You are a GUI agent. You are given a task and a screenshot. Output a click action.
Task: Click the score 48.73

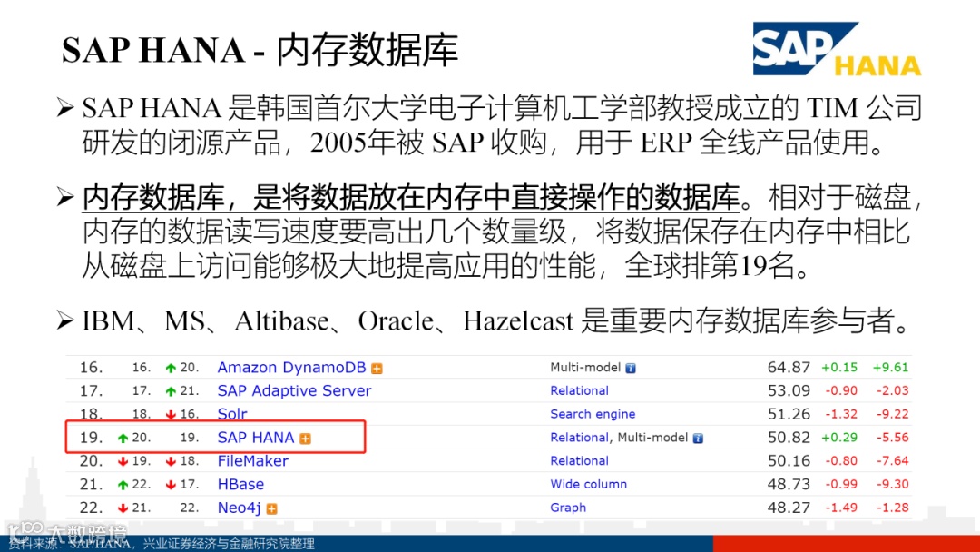point(789,484)
